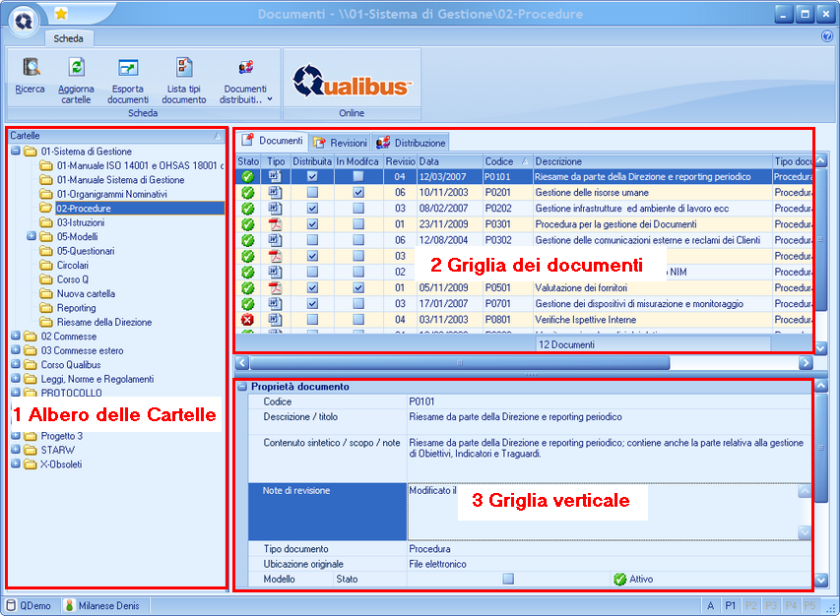Toggle In Modifica checkbox for P0201 row
840x616 pixels.
pos(358,193)
